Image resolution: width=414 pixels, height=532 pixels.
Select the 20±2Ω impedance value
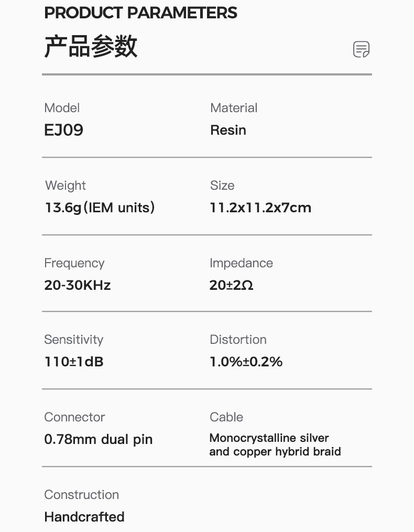coord(231,285)
